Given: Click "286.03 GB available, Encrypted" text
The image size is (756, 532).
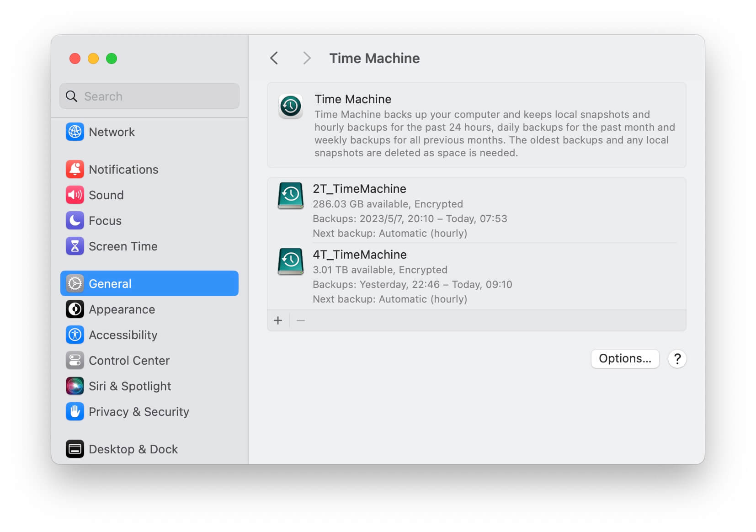Looking at the screenshot, I should (388, 204).
